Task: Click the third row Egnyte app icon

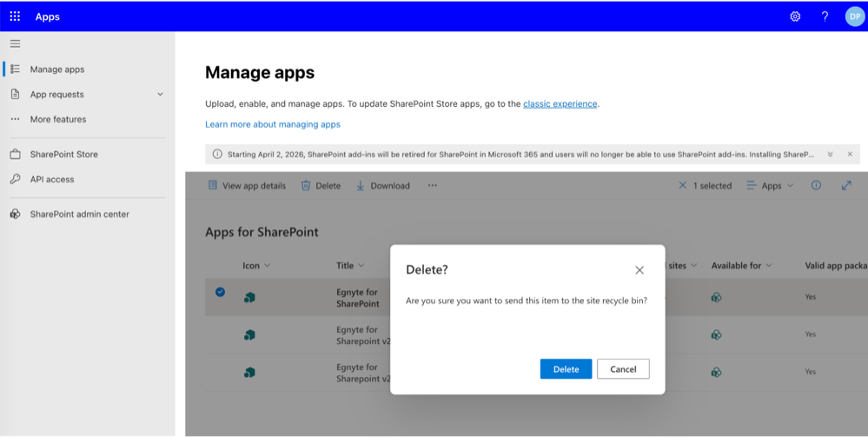Action: coord(249,373)
